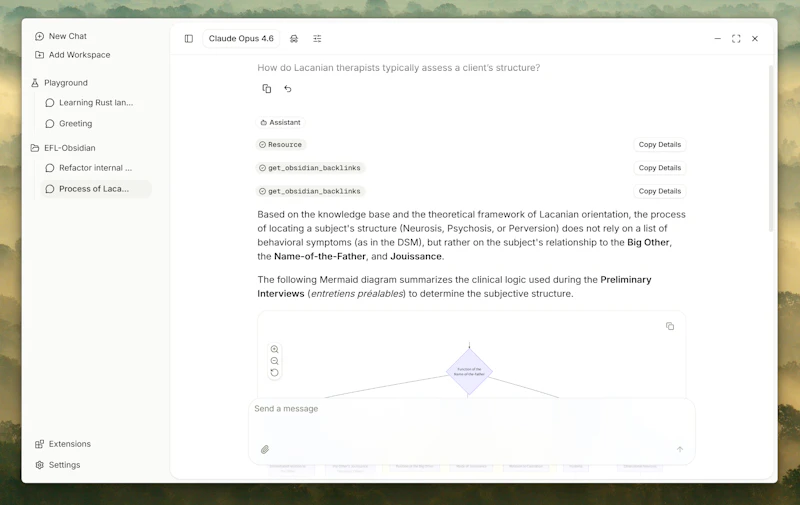The image size is (800, 505).
Task: Reset the Mermaid diagram view
Action: point(274,373)
